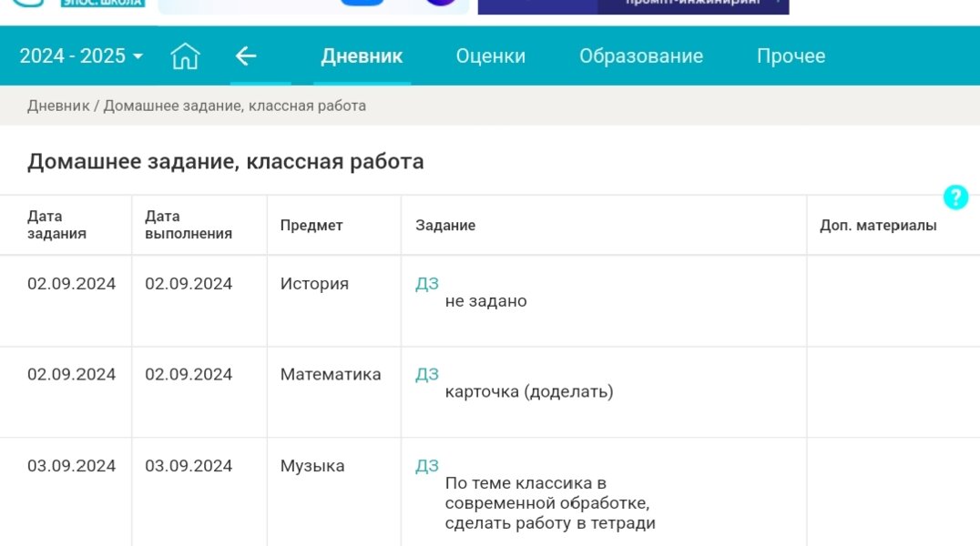Screen dimensions: 980x546
Task: Open the homework entry marked ДЗ for История
Action: (429, 282)
